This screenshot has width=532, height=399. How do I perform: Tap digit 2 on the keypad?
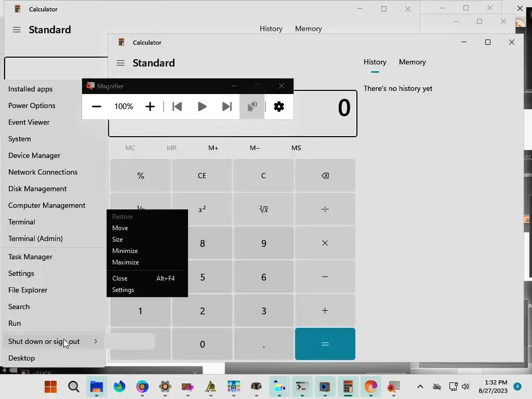(202, 311)
